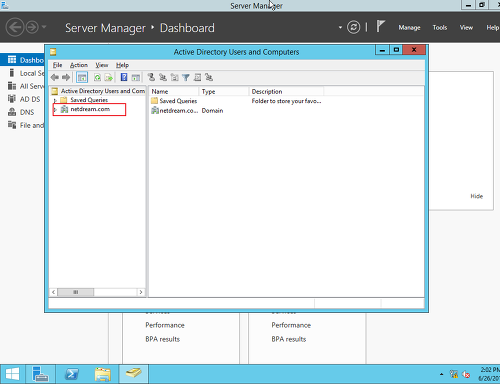Sort by the Description column header
This screenshot has height=384, width=500.
click(x=286, y=91)
